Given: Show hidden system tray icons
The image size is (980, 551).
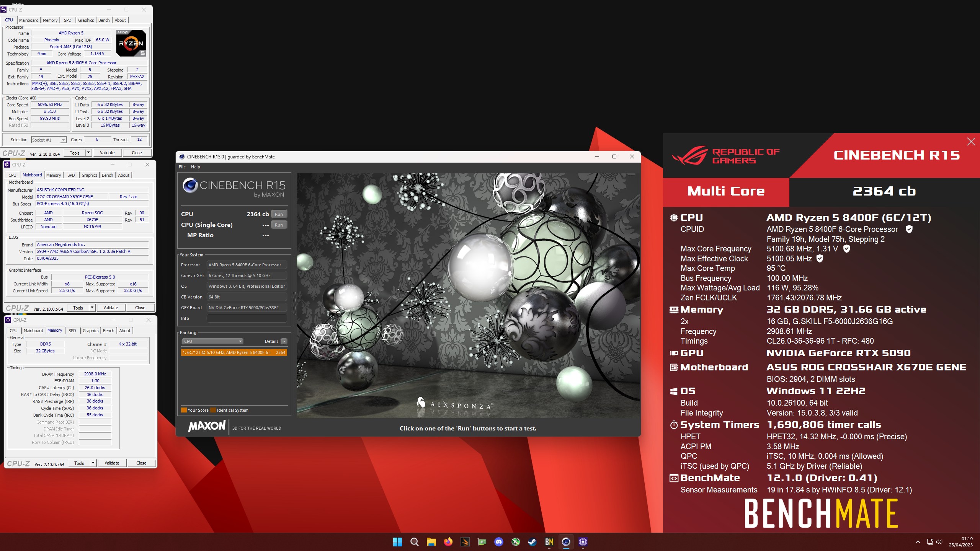Looking at the screenshot, I should click(x=918, y=542).
